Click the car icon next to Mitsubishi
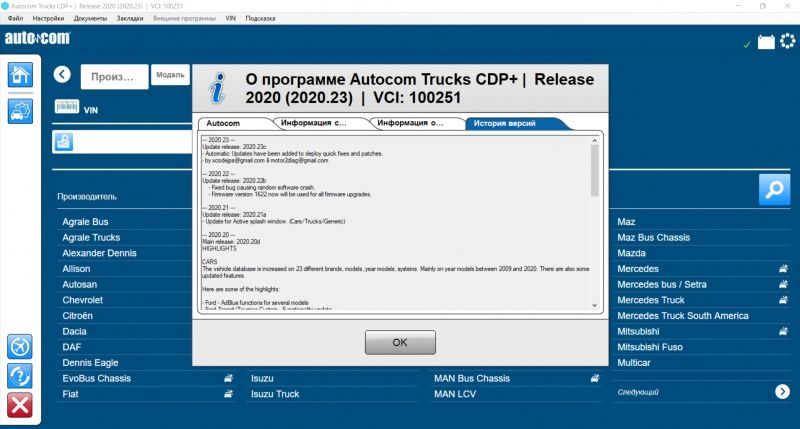 pos(783,331)
